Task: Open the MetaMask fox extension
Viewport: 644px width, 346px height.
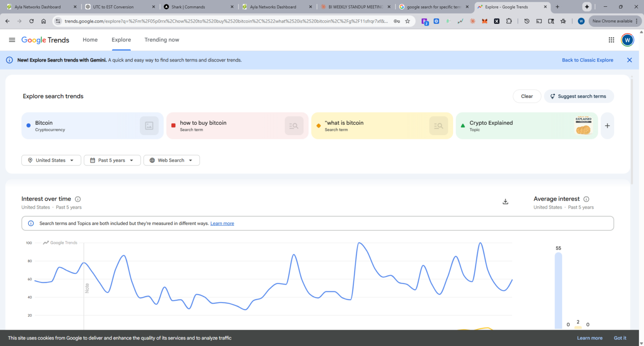Action: [485, 21]
